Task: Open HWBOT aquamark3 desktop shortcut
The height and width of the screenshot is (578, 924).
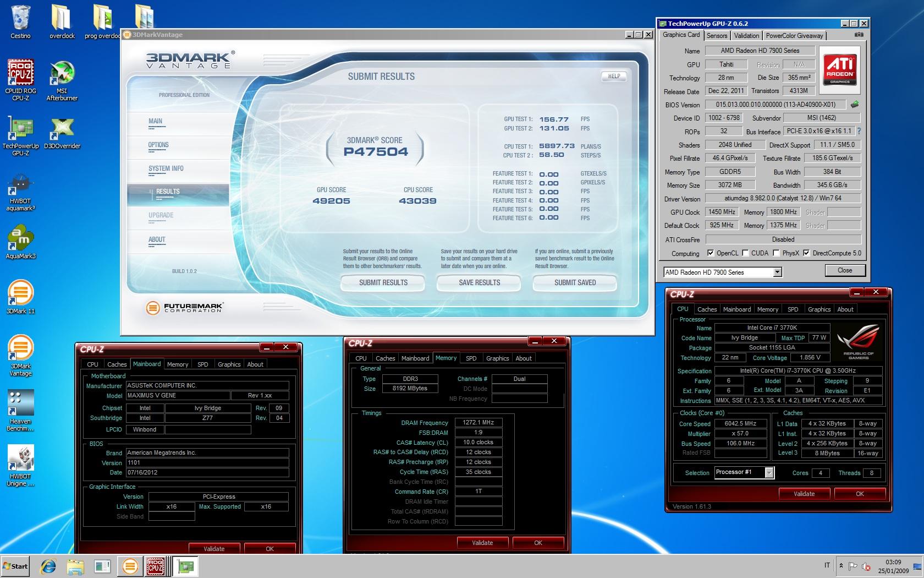Action: tap(20, 190)
